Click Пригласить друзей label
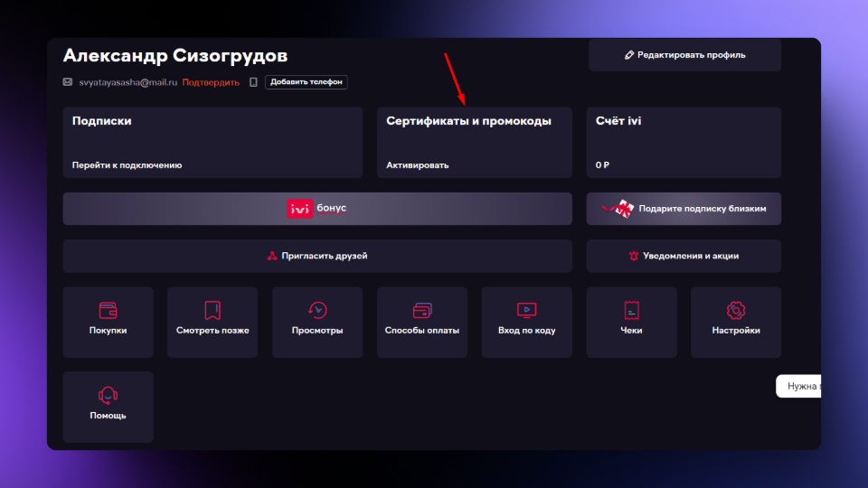Viewport: 868px width, 488px height. click(325, 256)
